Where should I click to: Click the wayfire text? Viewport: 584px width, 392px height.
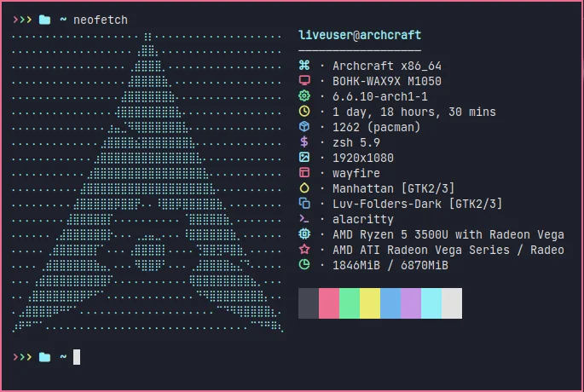point(356,173)
